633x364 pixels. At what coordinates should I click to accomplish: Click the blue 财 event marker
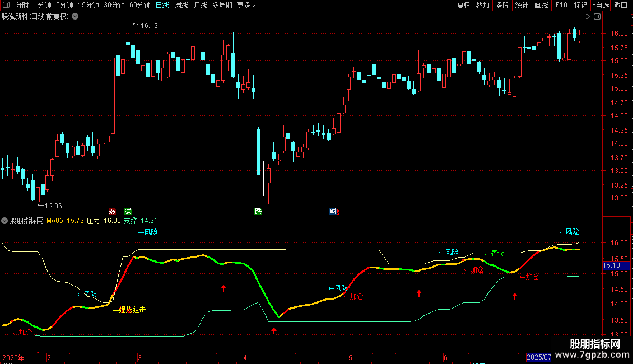pos(333,212)
